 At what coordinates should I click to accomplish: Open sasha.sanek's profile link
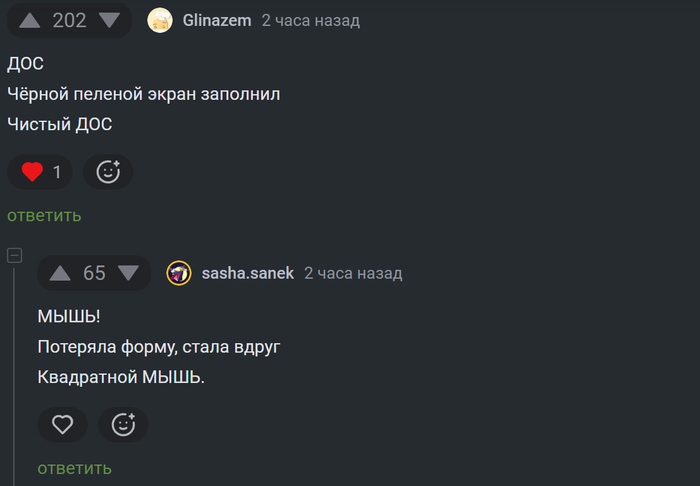[248, 273]
